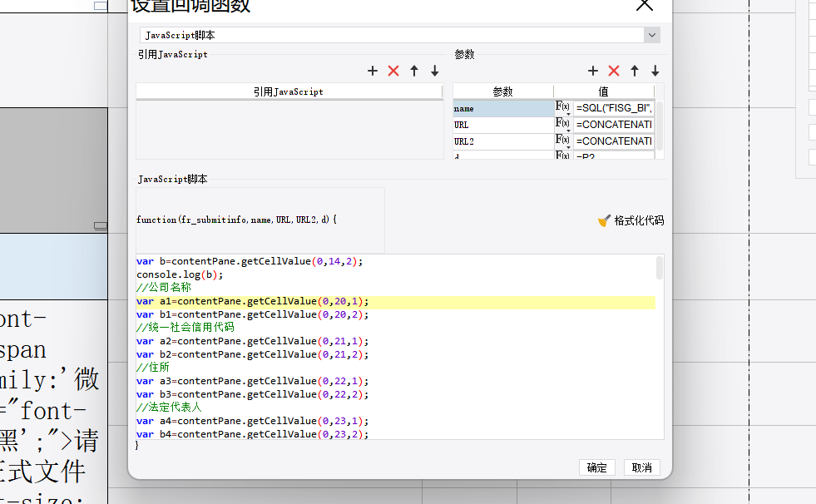Open formula type selector for URL parameter
The image size is (816, 504).
[563, 124]
